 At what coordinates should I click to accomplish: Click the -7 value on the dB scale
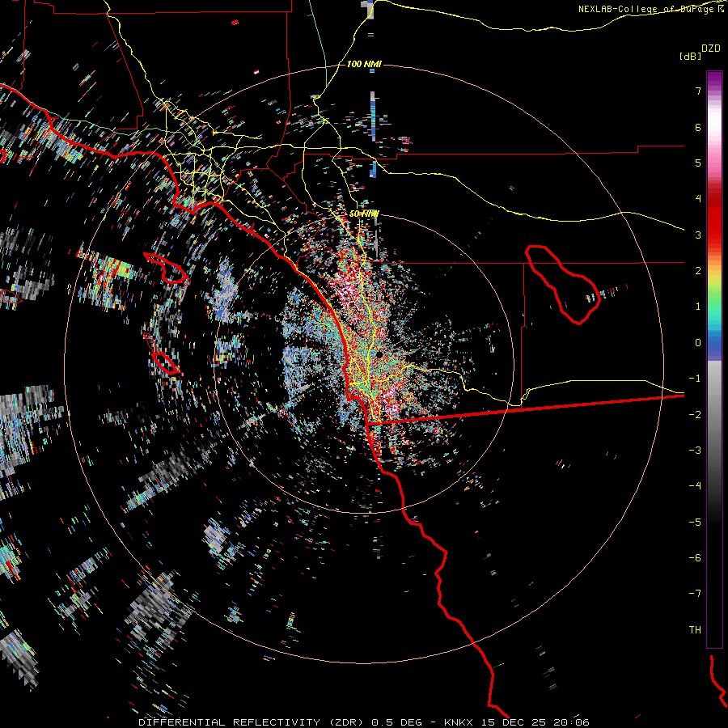click(x=695, y=594)
